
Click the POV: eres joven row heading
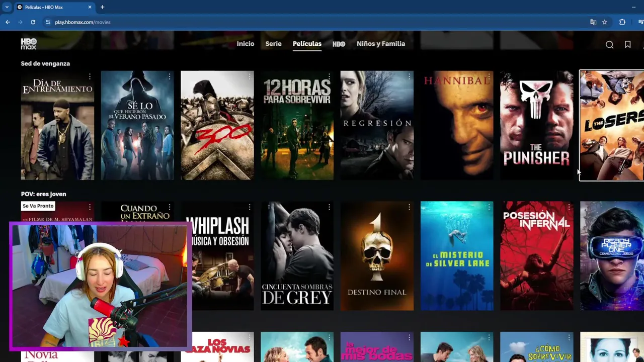[x=43, y=194]
